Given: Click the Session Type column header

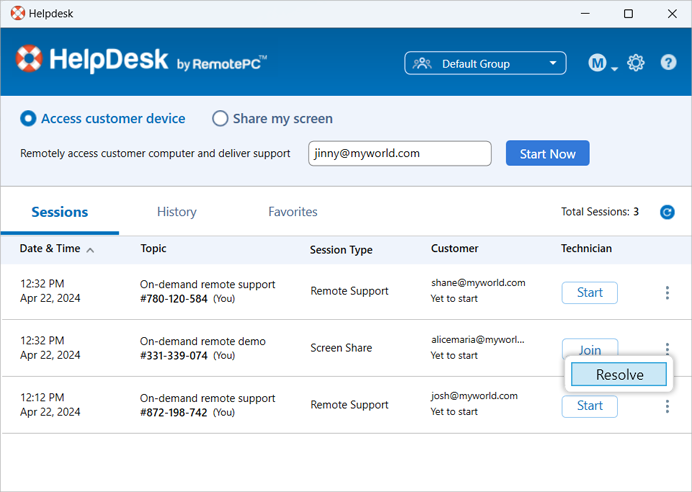Looking at the screenshot, I should coord(341,250).
